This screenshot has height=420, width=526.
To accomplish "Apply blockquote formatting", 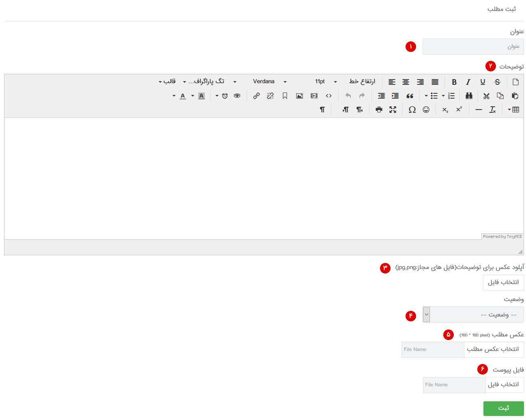I will [x=410, y=96].
